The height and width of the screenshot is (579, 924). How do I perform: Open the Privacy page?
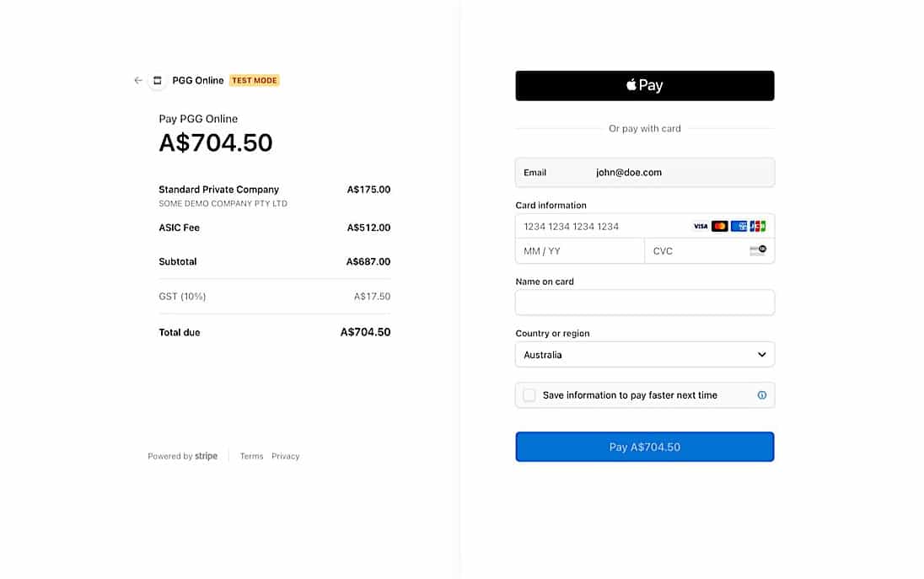[x=285, y=456]
